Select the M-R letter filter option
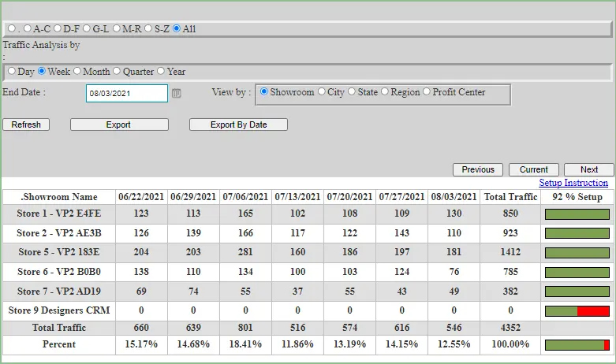 (x=117, y=29)
